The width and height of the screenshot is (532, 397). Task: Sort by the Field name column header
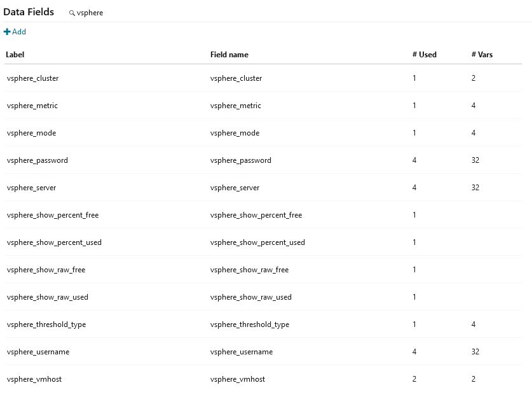pyautogui.click(x=229, y=55)
